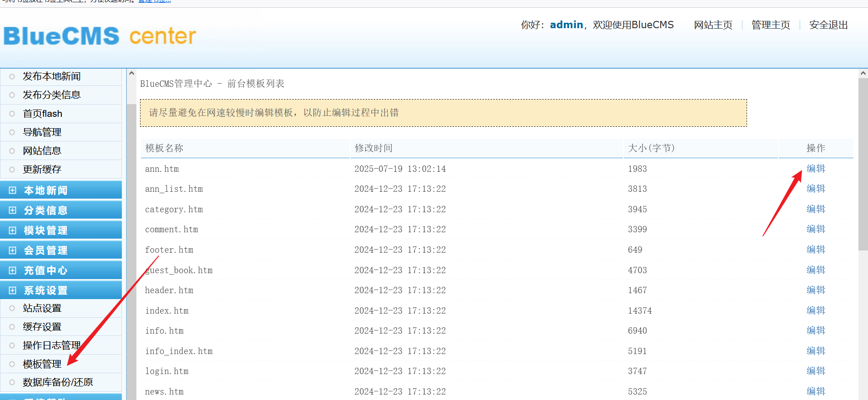
Task: Click bullet icon beside 缓存设置
Action: (12, 327)
